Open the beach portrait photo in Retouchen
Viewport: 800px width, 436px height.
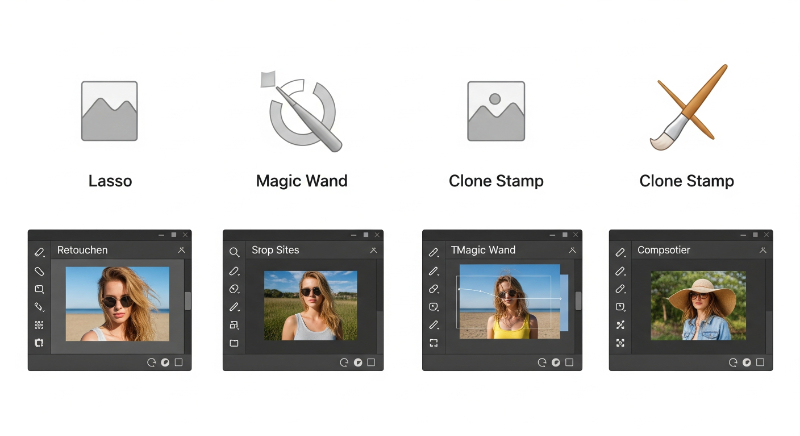coord(117,303)
